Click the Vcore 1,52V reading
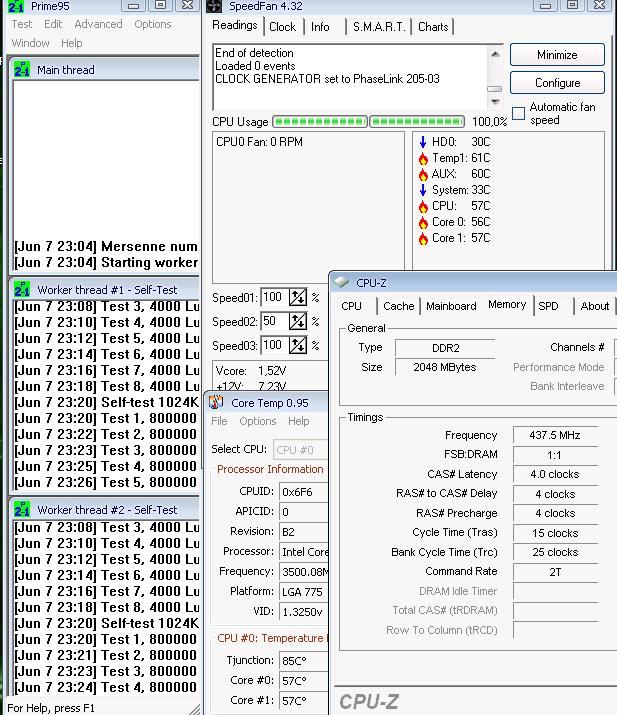The height and width of the screenshot is (715, 617). pos(251,371)
